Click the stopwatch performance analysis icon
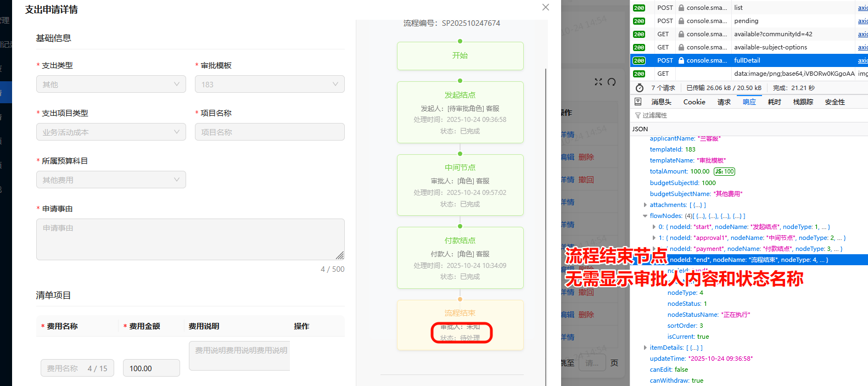 (639, 88)
